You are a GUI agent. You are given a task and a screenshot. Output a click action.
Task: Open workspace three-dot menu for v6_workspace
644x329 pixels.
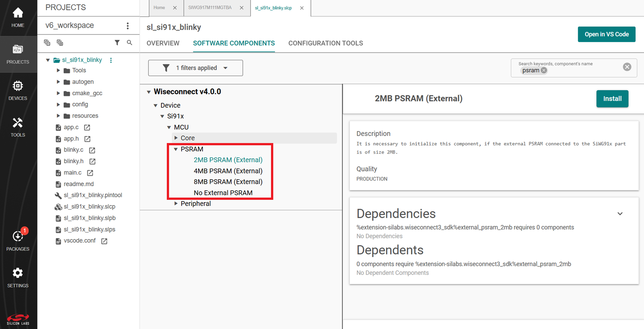128,26
